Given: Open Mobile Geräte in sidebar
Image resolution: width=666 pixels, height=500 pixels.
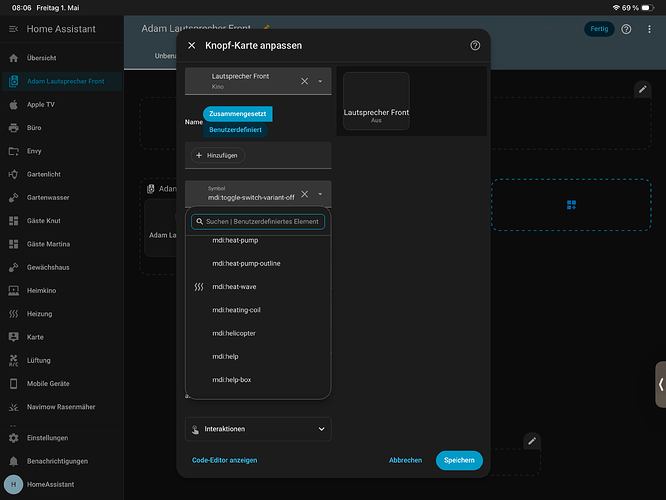Looking at the screenshot, I should tap(62, 384).
